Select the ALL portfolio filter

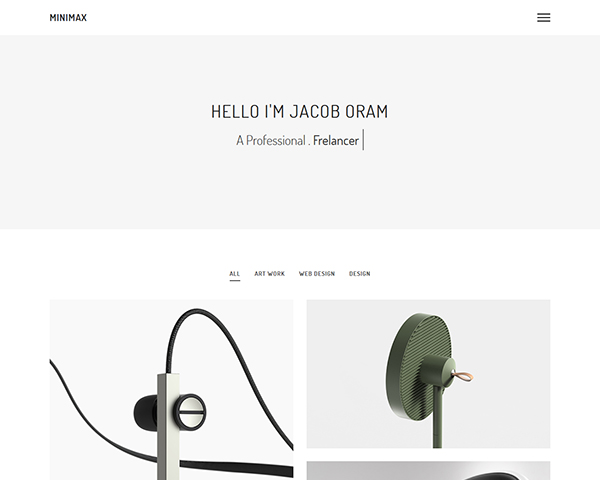pyautogui.click(x=235, y=274)
